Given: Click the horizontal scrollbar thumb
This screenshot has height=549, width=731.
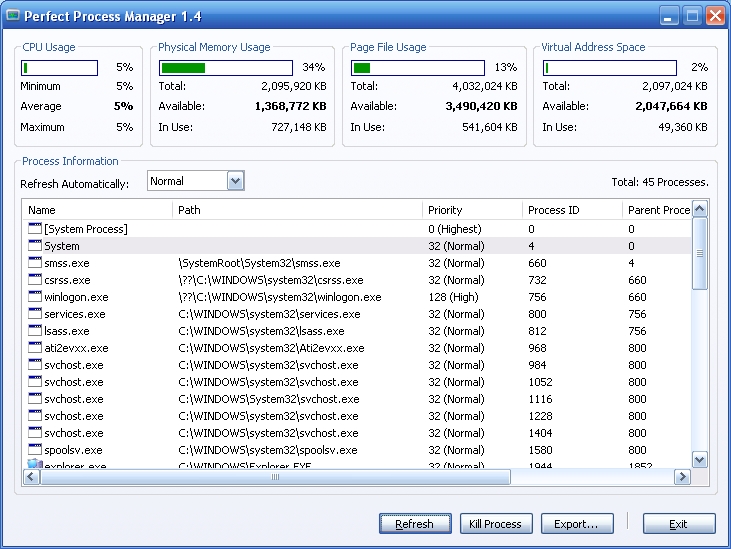Looking at the screenshot, I should [275, 477].
